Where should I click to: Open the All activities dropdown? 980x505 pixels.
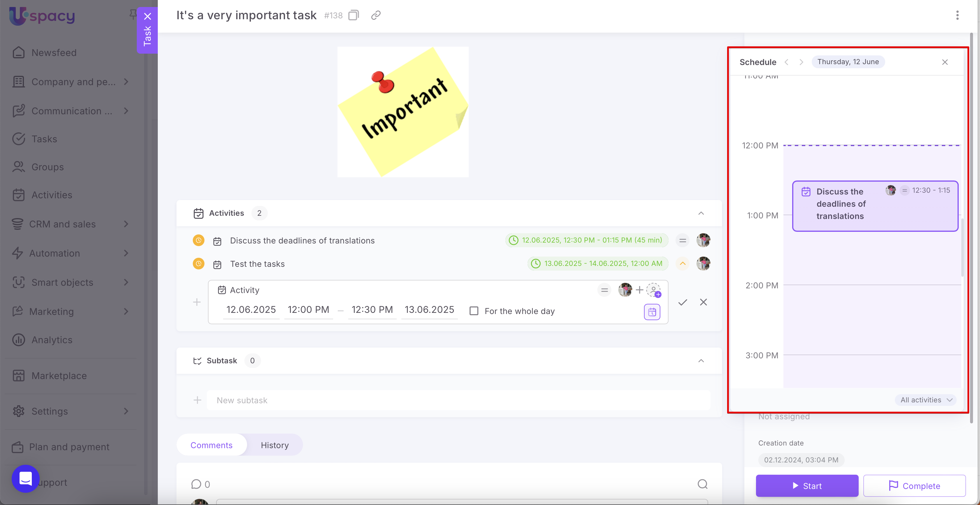coord(926,400)
